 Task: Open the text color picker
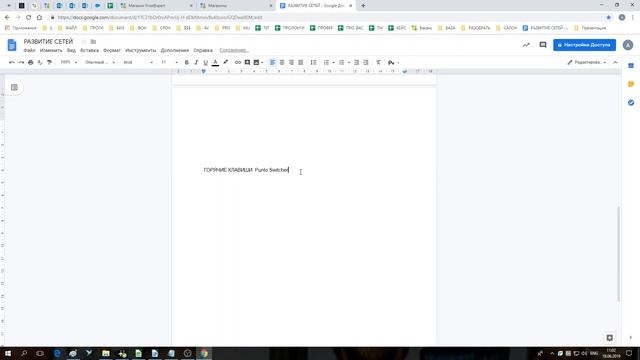pyautogui.click(x=215, y=62)
